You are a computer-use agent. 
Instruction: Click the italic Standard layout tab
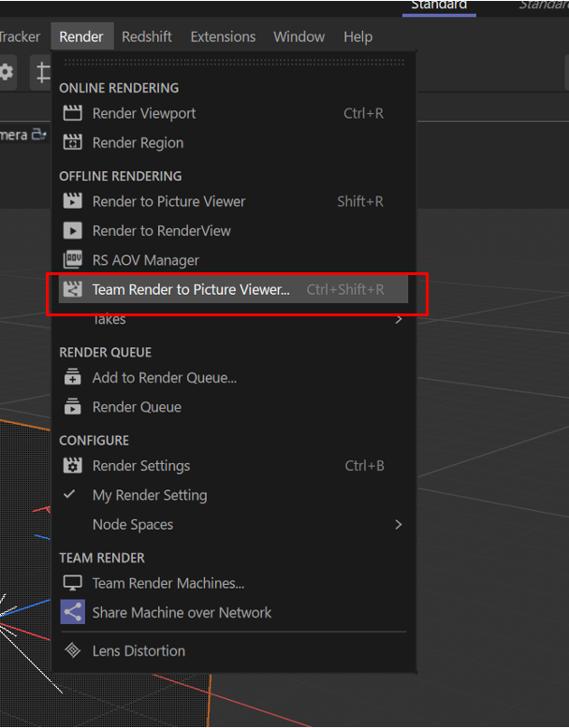click(x=544, y=6)
